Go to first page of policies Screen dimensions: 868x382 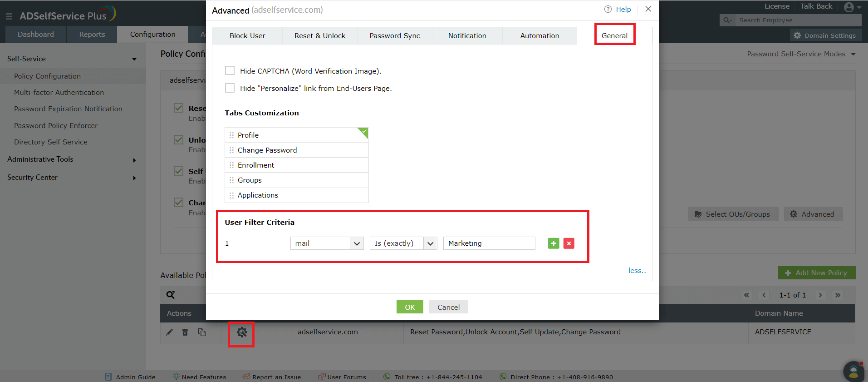[746, 295]
